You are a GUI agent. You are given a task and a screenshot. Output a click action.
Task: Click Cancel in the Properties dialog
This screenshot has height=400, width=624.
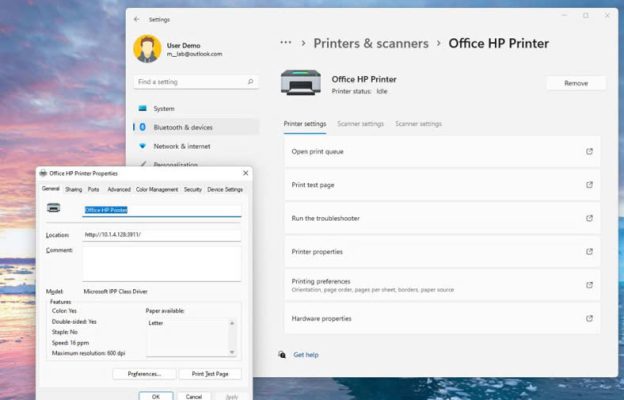pyautogui.click(x=194, y=396)
